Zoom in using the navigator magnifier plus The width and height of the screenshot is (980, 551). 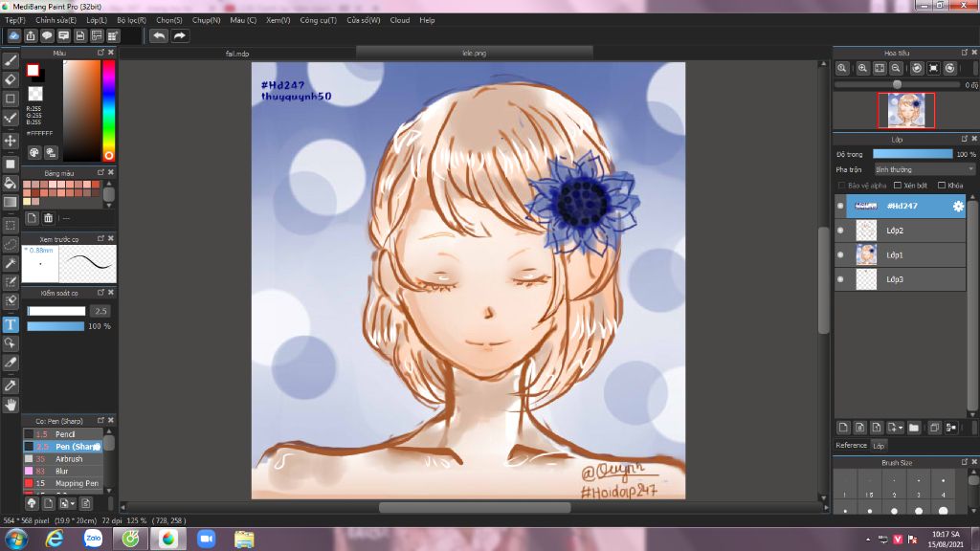click(862, 68)
